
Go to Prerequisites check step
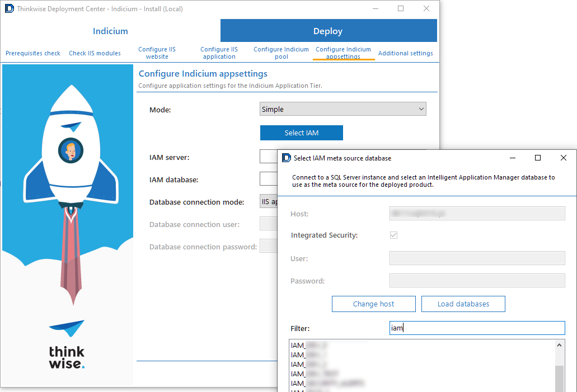(x=33, y=53)
